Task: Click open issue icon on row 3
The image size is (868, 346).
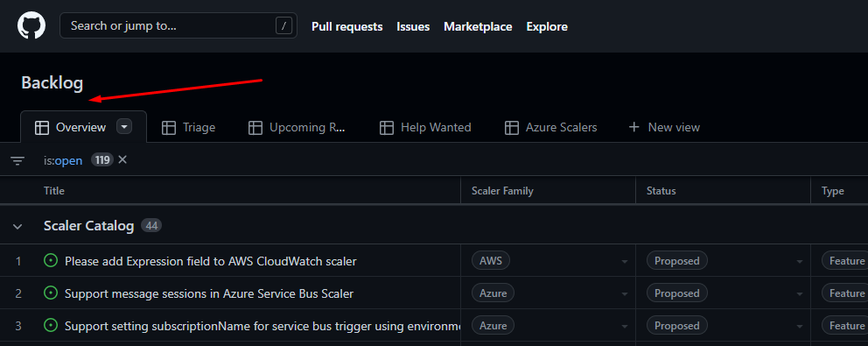Action: (51, 326)
